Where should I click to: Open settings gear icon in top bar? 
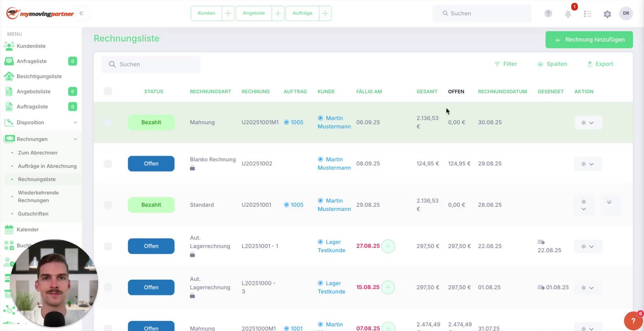pyautogui.click(x=607, y=14)
